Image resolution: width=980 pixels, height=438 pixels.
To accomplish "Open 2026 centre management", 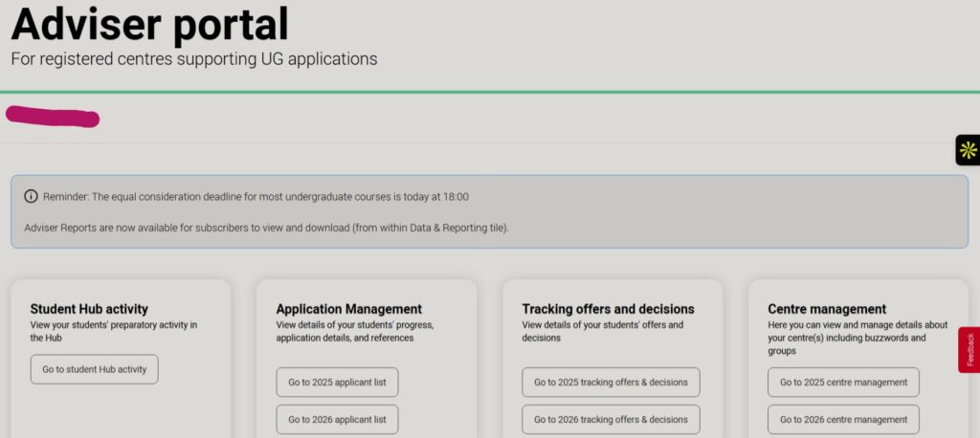I will pyautogui.click(x=843, y=419).
